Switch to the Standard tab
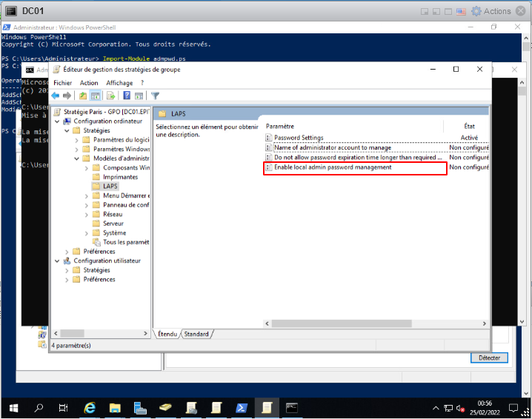This screenshot has height=419, width=532. pyautogui.click(x=196, y=335)
